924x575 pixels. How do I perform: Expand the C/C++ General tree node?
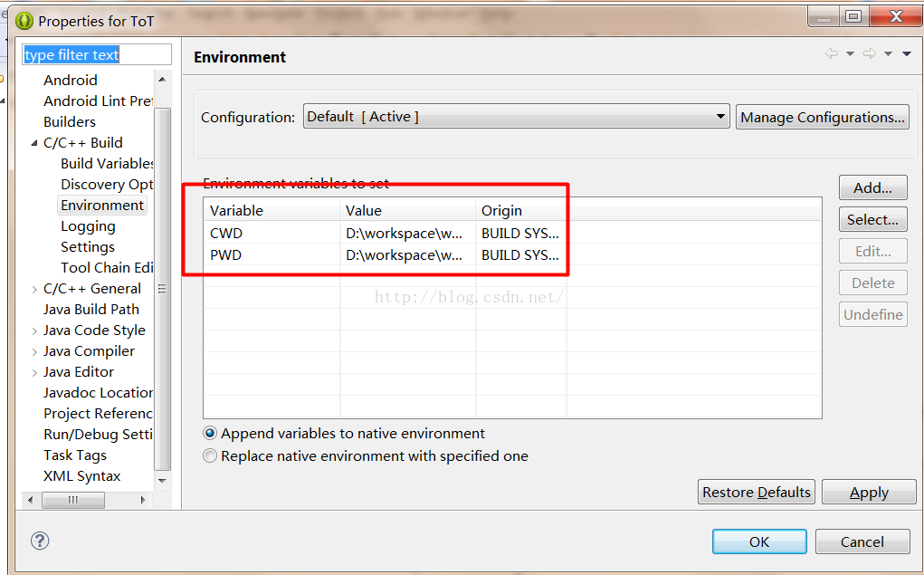(34, 289)
